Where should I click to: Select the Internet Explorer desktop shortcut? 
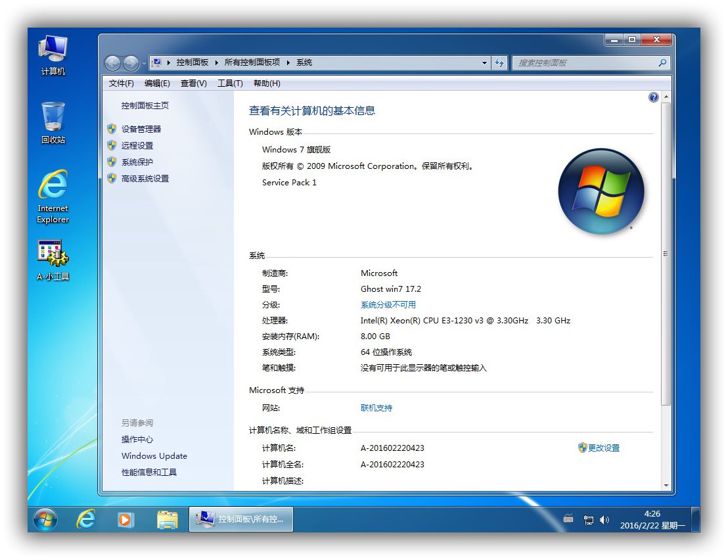53,197
